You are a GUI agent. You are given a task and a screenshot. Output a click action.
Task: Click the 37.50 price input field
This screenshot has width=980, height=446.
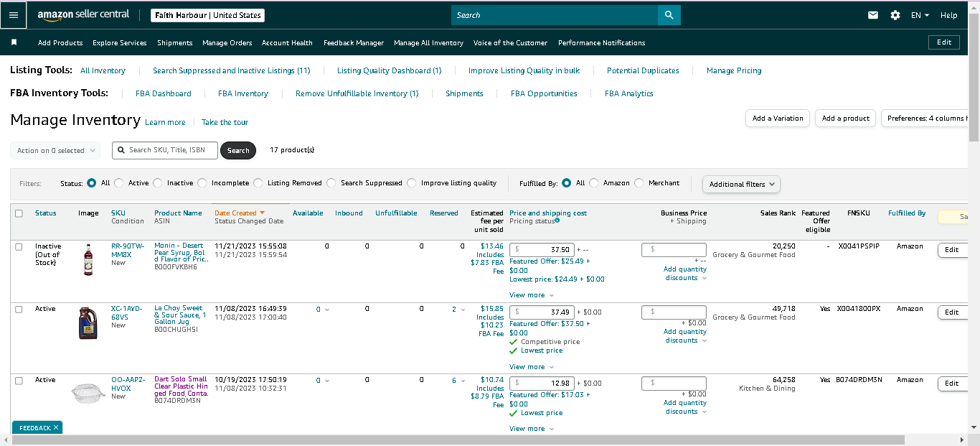click(x=542, y=249)
